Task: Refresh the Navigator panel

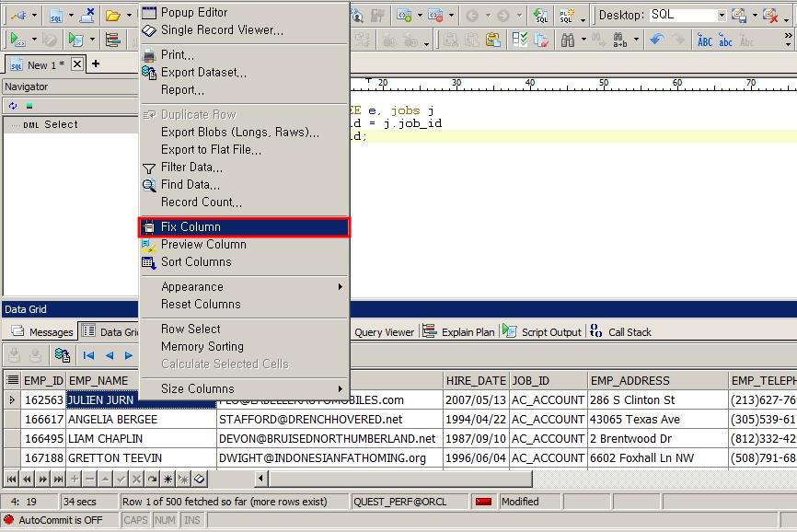Action: point(13,106)
